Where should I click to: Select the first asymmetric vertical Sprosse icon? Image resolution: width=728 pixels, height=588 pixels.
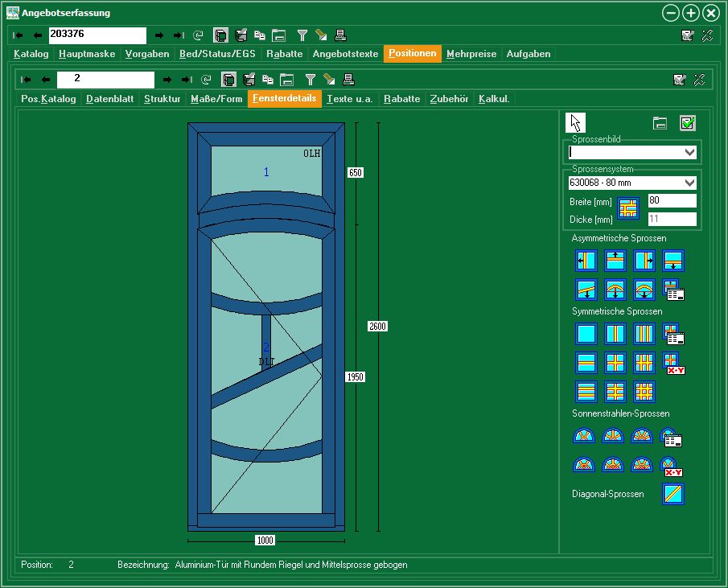(x=586, y=261)
